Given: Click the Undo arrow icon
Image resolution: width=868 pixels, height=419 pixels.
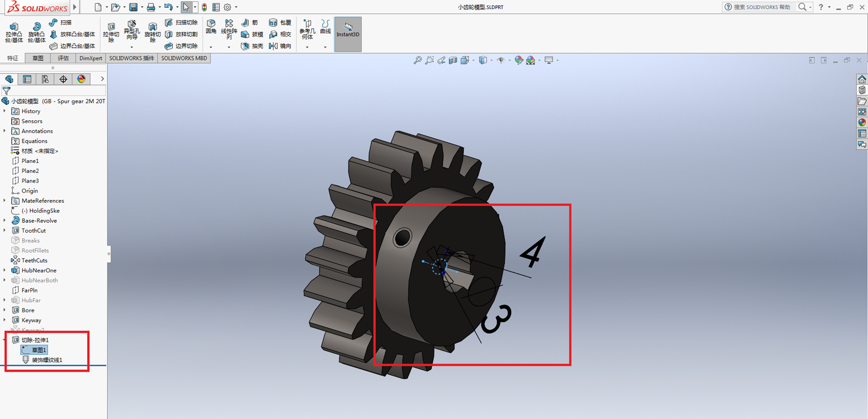Looking at the screenshot, I should click(x=168, y=7).
